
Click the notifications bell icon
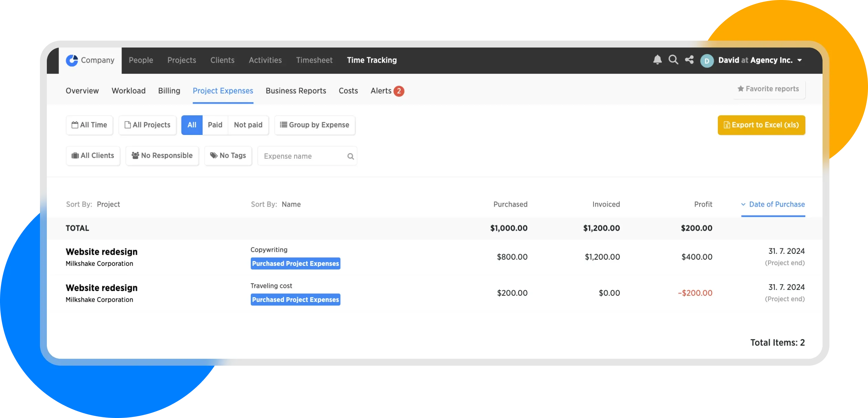coord(657,60)
